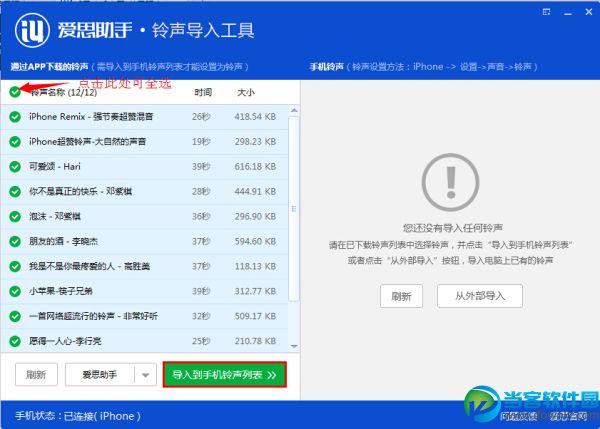Image resolution: width=600 pixels, height=429 pixels.
Task: Click the exclamation warning icon
Action: tap(450, 182)
